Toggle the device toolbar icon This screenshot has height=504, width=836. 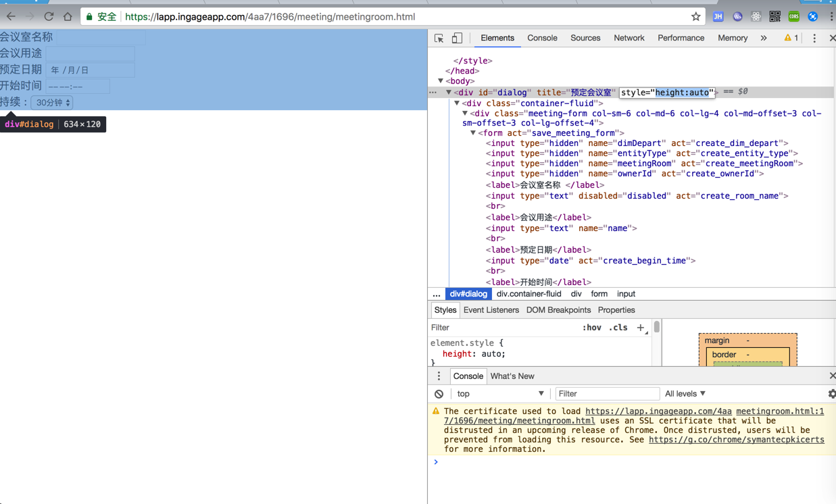(457, 39)
